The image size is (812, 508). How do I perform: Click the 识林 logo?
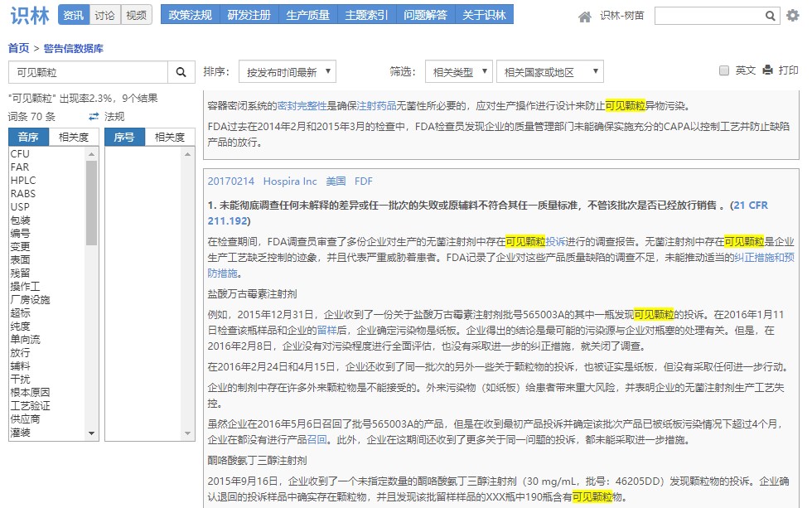tap(30, 16)
